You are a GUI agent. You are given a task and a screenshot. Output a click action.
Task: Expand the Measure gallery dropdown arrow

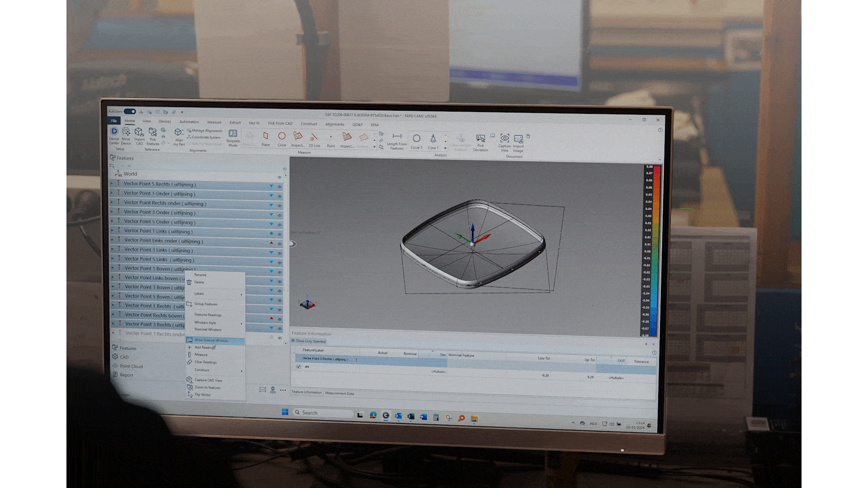coord(374,147)
